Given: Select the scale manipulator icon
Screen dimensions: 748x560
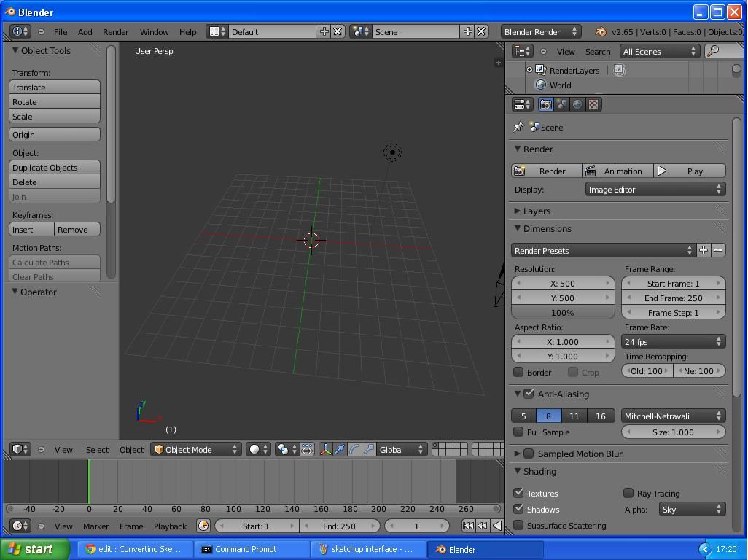Looking at the screenshot, I should [x=369, y=449].
